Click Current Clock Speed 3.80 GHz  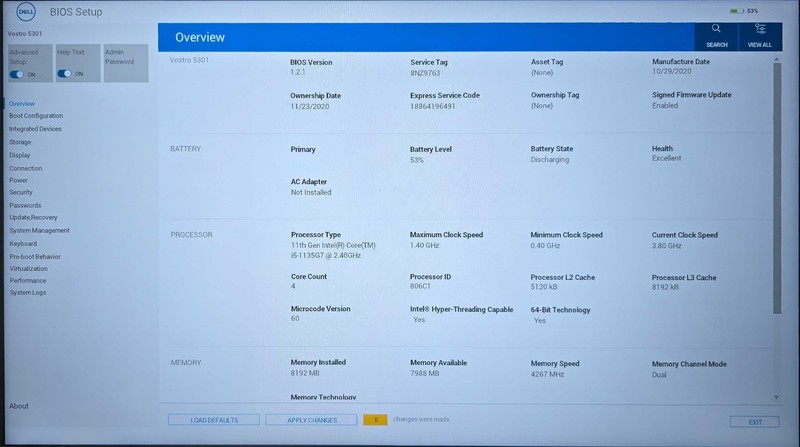[666, 245]
